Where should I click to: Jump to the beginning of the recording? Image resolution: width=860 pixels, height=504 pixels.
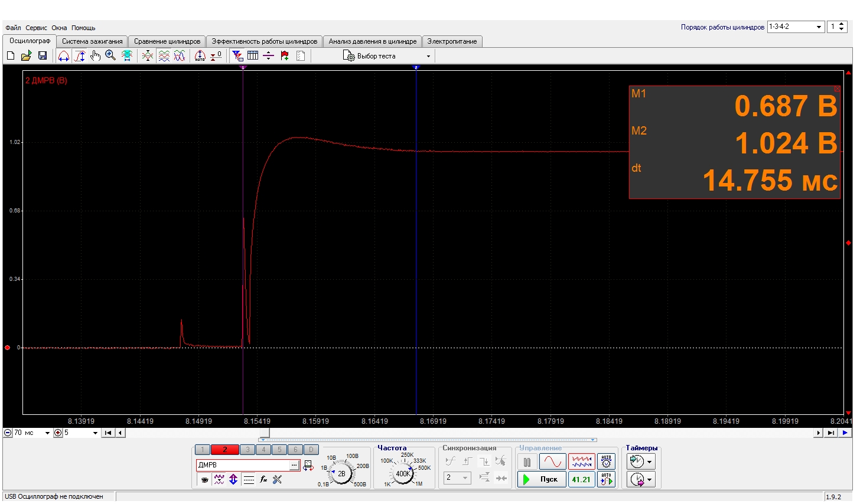point(108,433)
